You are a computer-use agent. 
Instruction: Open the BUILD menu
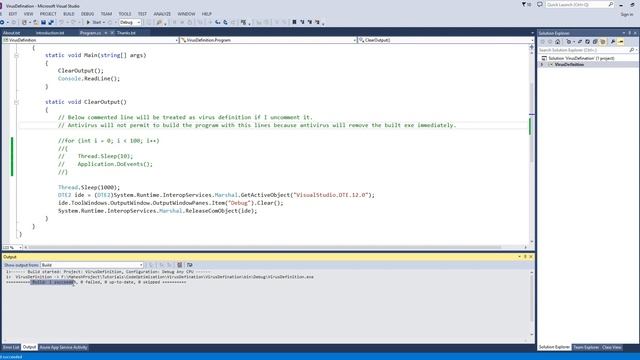(x=69, y=14)
